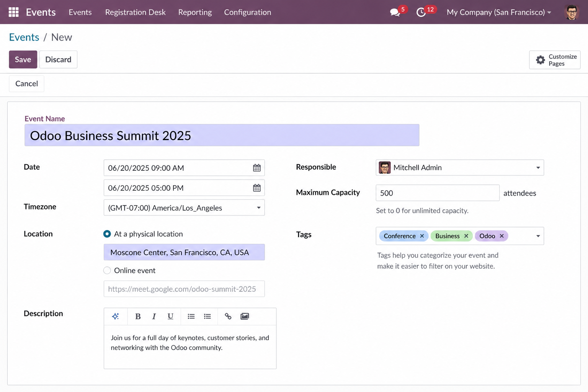This screenshot has width=588, height=392.
Task: Expand the Tags dropdown arrow
Action: point(538,236)
